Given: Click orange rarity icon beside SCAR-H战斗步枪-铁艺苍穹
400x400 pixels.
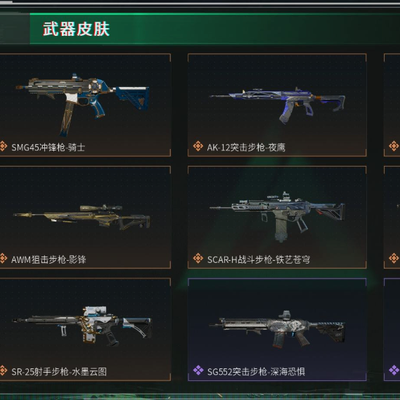Looking at the screenshot, I should pyautogui.click(x=198, y=258).
